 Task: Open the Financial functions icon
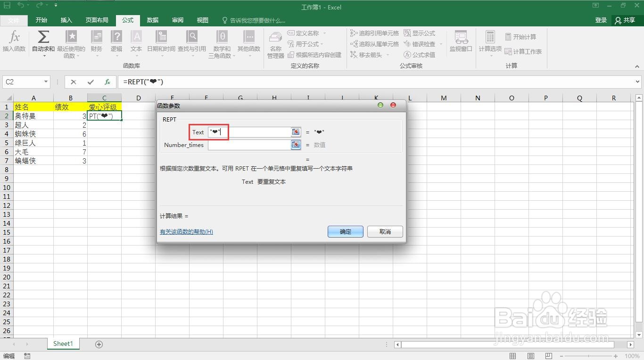point(97,37)
